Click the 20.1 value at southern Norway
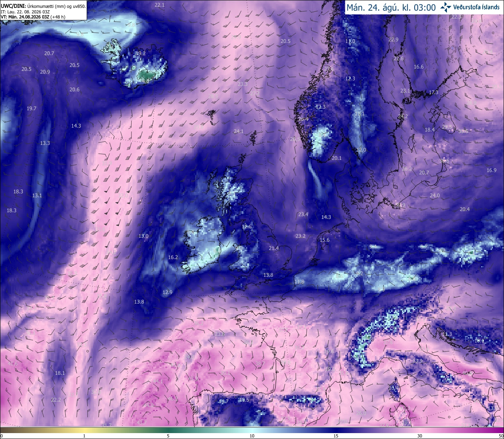Viewport: 504px width, 439px height. [x=337, y=158]
